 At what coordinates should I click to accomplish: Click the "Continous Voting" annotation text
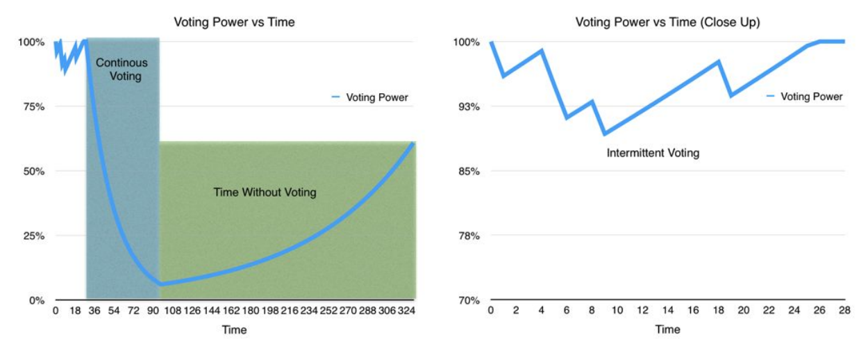click(122, 70)
